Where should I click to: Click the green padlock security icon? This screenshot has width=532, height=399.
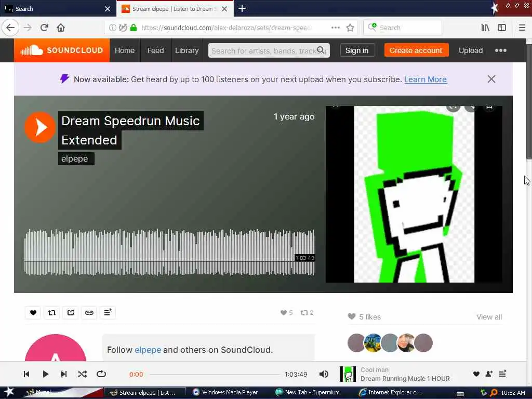[134, 28]
